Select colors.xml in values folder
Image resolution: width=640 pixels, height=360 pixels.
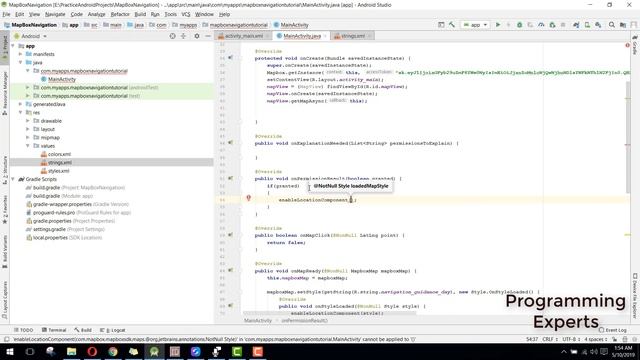(x=56, y=154)
